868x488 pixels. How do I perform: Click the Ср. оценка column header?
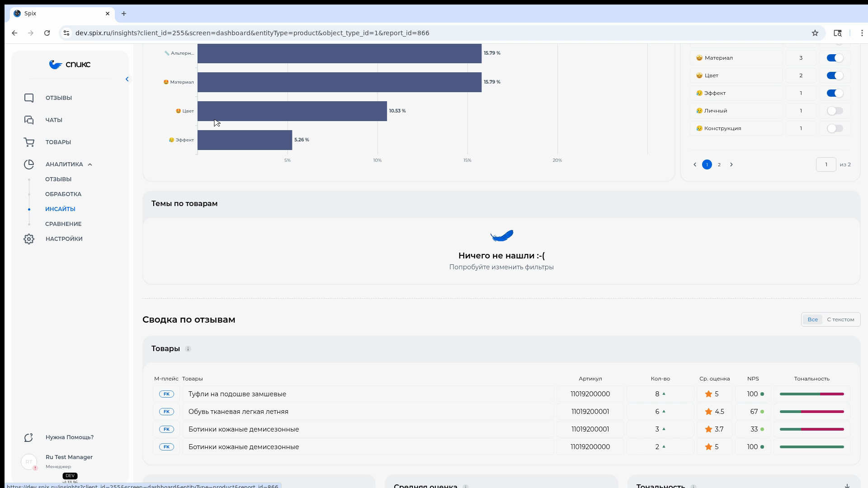coord(715,379)
